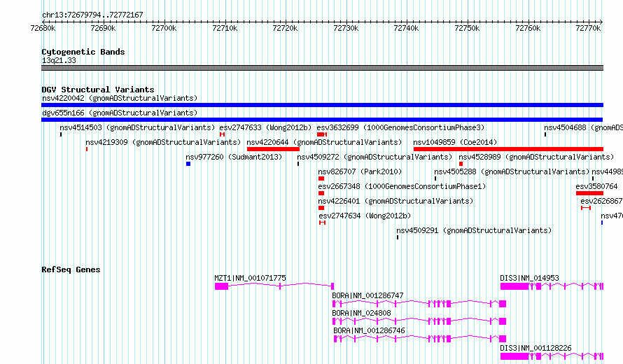Click the nsv1049859 (Coe2014) label
This screenshot has height=364, width=623.
pyautogui.click(x=455, y=142)
